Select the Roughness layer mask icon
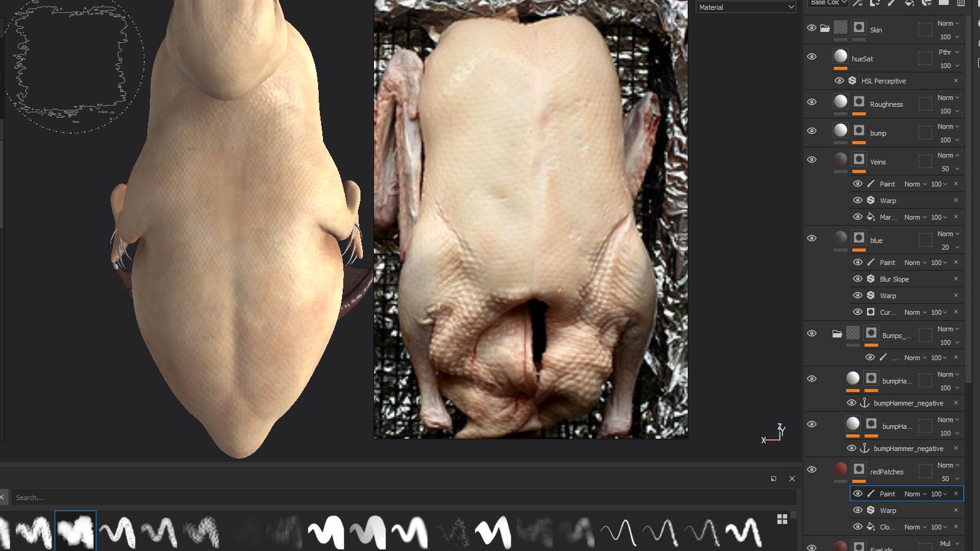The image size is (980, 551). click(859, 101)
